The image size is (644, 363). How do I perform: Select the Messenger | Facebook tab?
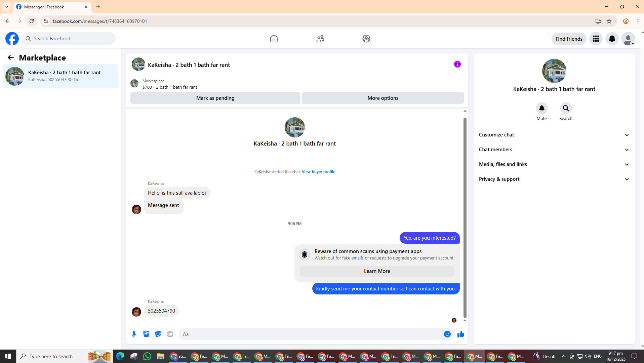(x=52, y=7)
